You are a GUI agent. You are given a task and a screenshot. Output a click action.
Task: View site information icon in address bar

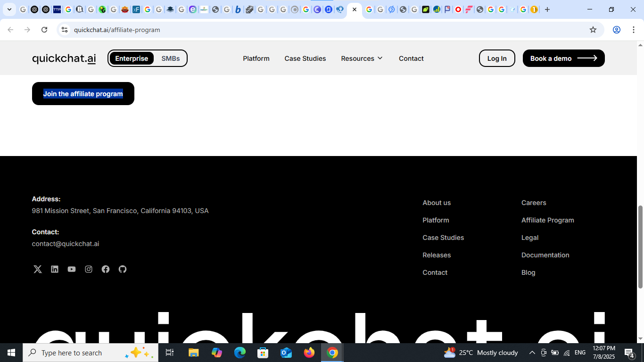[x=65, y=30]
